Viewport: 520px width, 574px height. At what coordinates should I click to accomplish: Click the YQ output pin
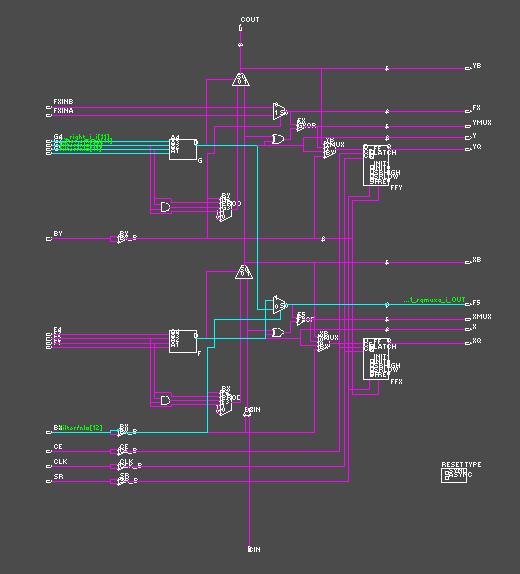(x=468, y=149)
